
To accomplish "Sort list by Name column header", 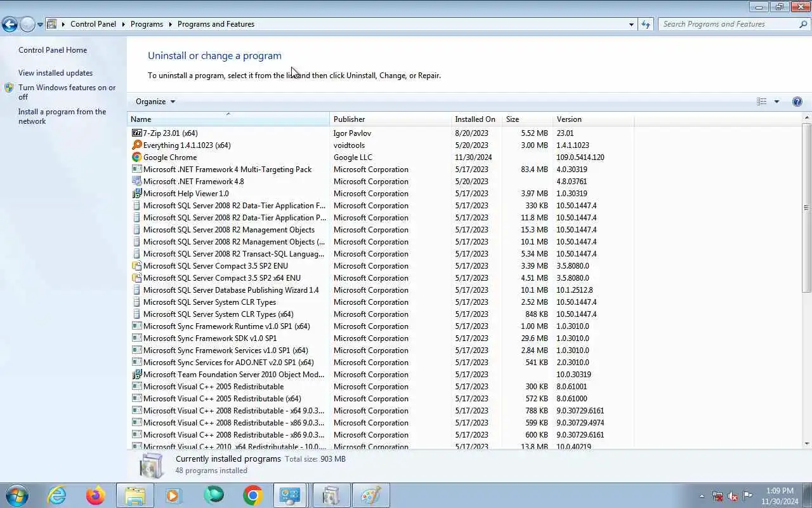I will click(x=228, y=119).
